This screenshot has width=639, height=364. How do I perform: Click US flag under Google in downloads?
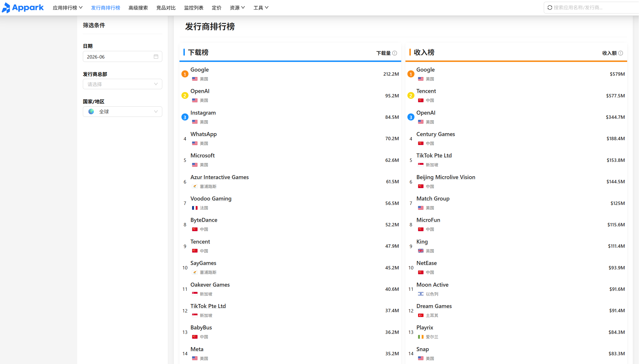point(195,79)
